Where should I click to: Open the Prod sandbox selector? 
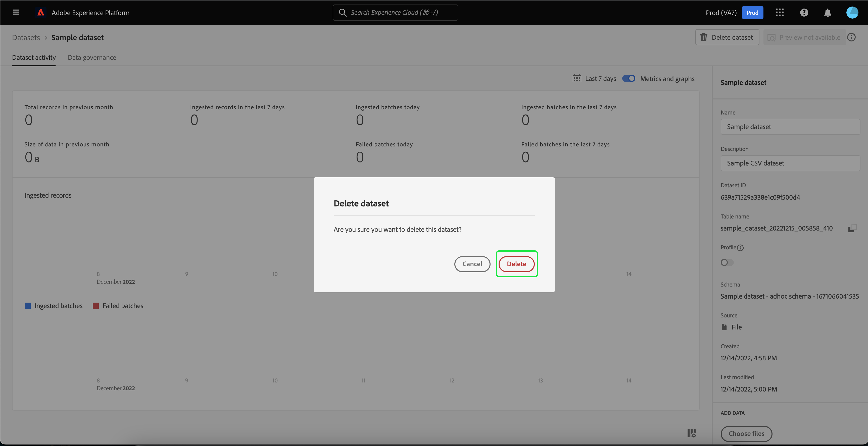tap(752, 13)
